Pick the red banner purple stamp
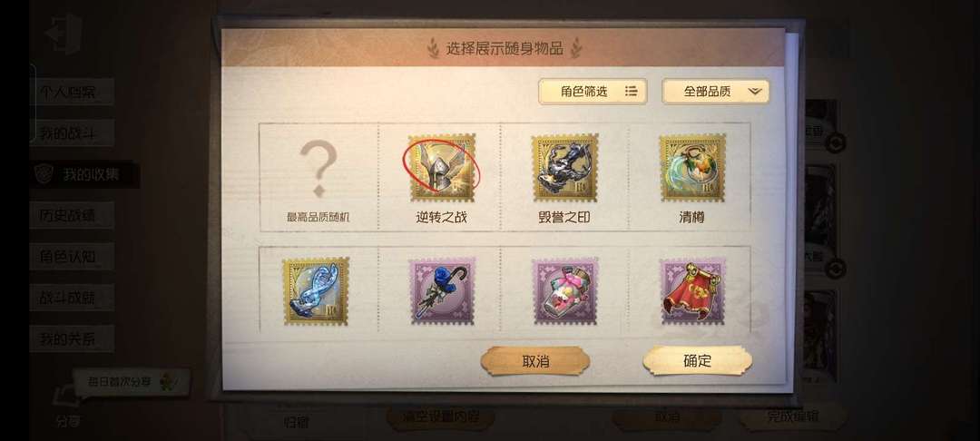Viewport: 980px width, 441px height. [x=692, y=291]
